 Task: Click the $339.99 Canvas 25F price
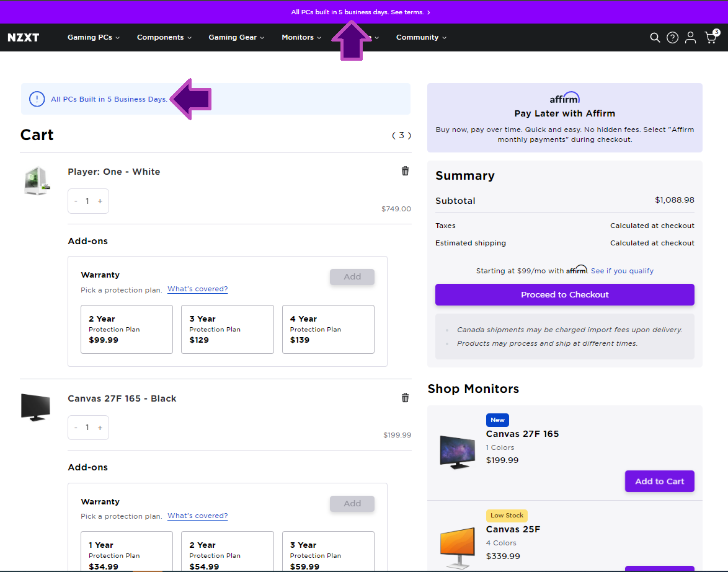coord(503,557)
